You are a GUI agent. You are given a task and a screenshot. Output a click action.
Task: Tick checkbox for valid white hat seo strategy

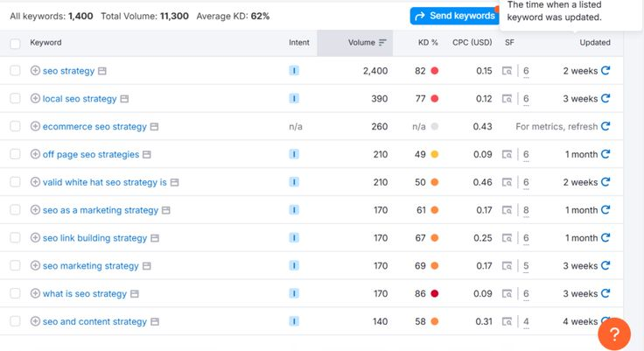click(15, 182)
